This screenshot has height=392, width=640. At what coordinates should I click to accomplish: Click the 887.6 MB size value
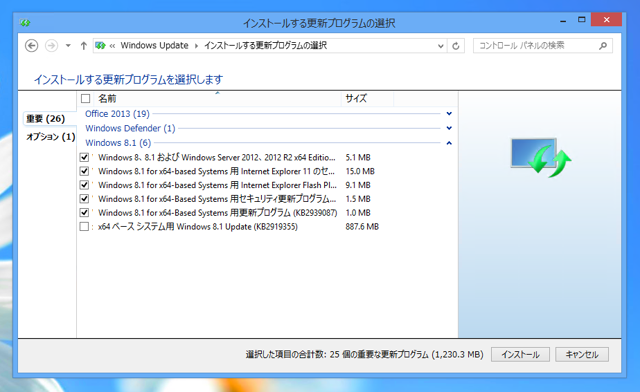coord(362,227)
